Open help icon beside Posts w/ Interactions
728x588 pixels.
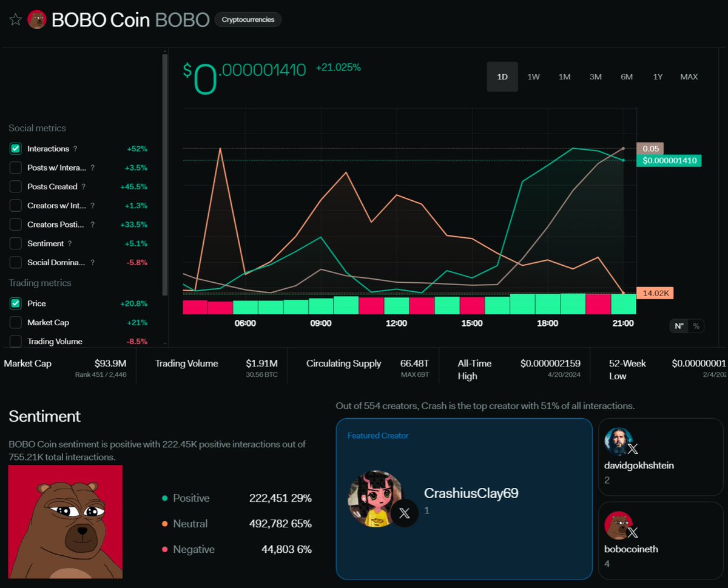click(92, 167)
